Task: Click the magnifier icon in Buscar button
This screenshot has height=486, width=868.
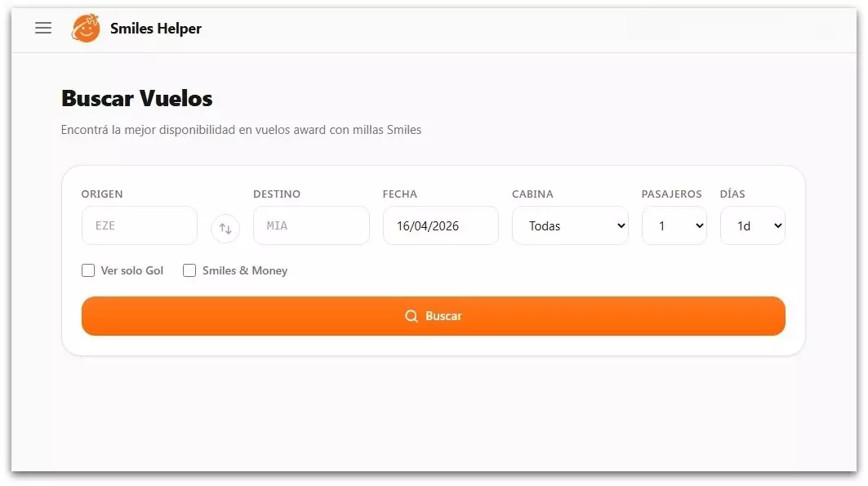Action: [x=412, y=316]
